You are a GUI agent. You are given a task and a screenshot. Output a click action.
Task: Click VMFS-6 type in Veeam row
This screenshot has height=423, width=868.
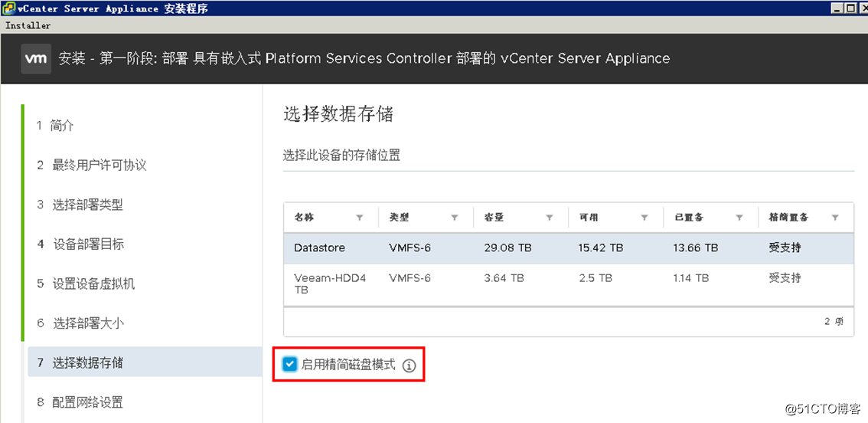(x=410, y=277)
